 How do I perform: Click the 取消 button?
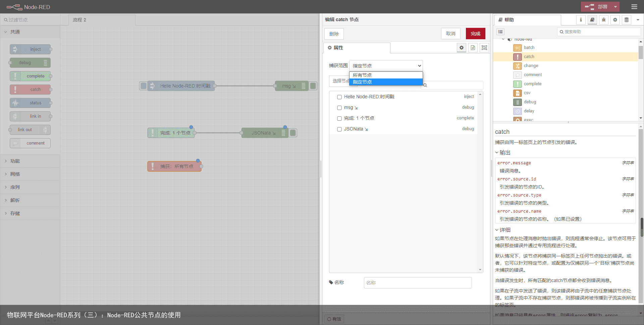pos(451,34)
